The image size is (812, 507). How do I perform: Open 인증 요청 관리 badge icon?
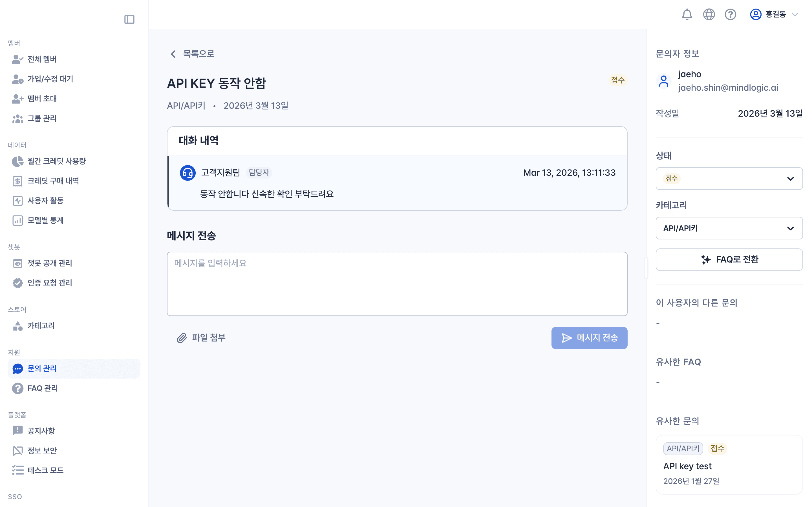tap(17, 283)
